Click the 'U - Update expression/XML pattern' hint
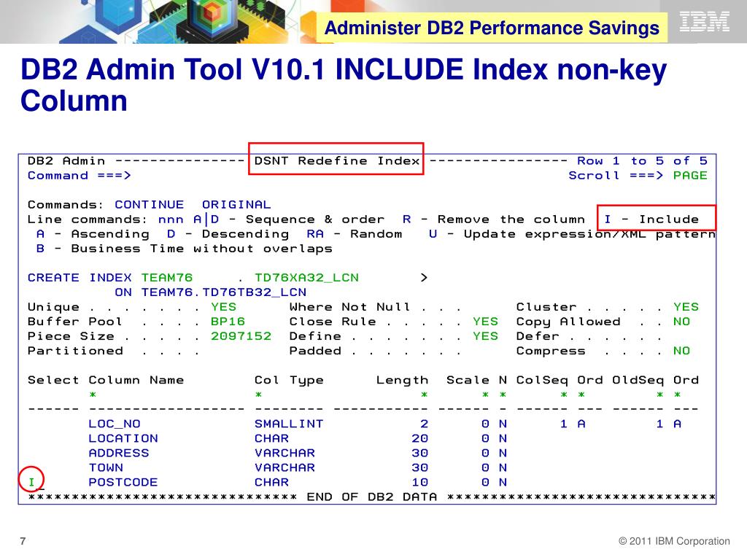 tap(572, 234)
